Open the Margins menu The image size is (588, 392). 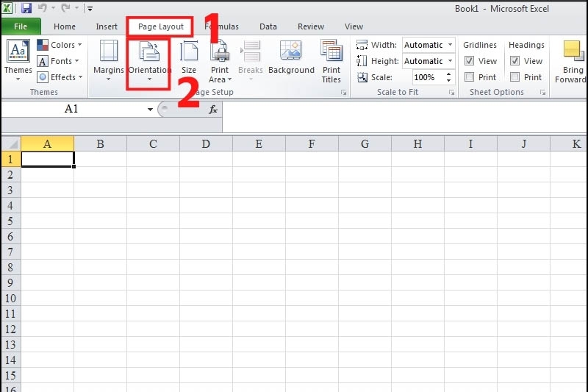108,60
